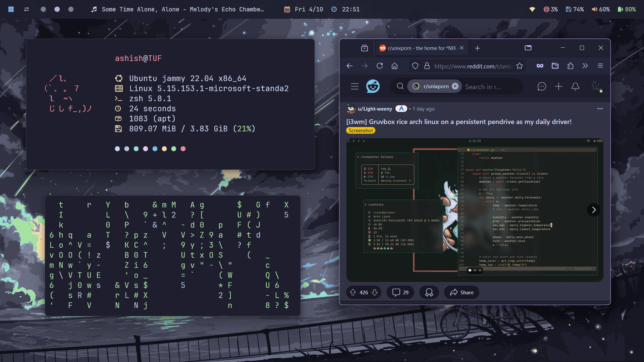Open a new browser tab
Image resolution: width=644 pixels, height=362 pixels.
(477, 48)
